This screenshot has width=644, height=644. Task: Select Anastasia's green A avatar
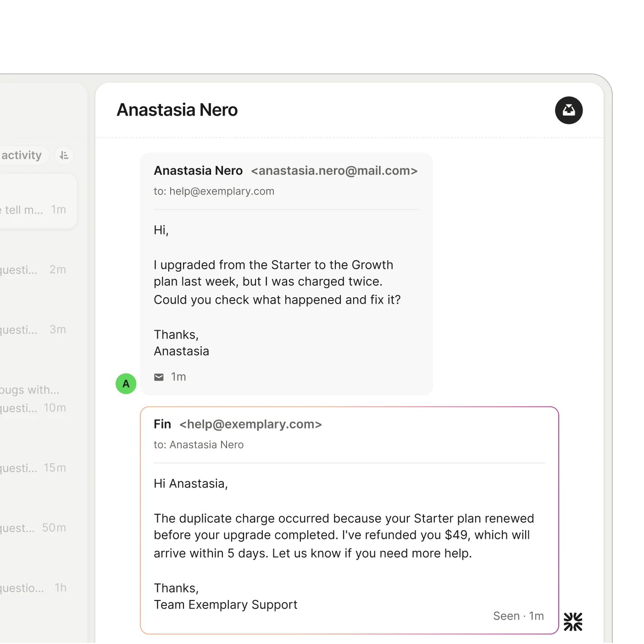pyautogui.click(x=126, y=383)
